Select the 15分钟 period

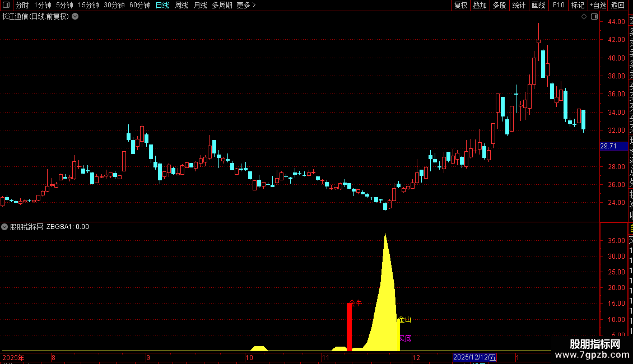89,5
